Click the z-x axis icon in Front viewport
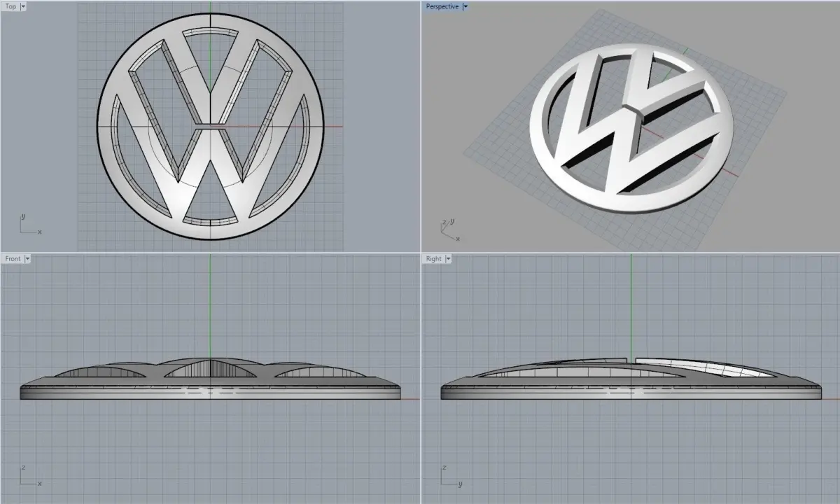840x504 pixels. click(30, 476)
